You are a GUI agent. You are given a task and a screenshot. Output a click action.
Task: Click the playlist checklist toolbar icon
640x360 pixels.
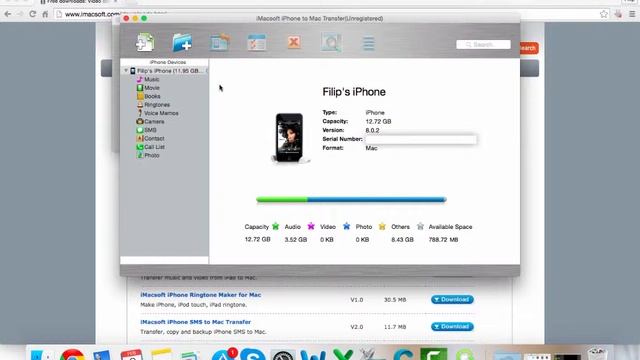click(x=257, y=42)
